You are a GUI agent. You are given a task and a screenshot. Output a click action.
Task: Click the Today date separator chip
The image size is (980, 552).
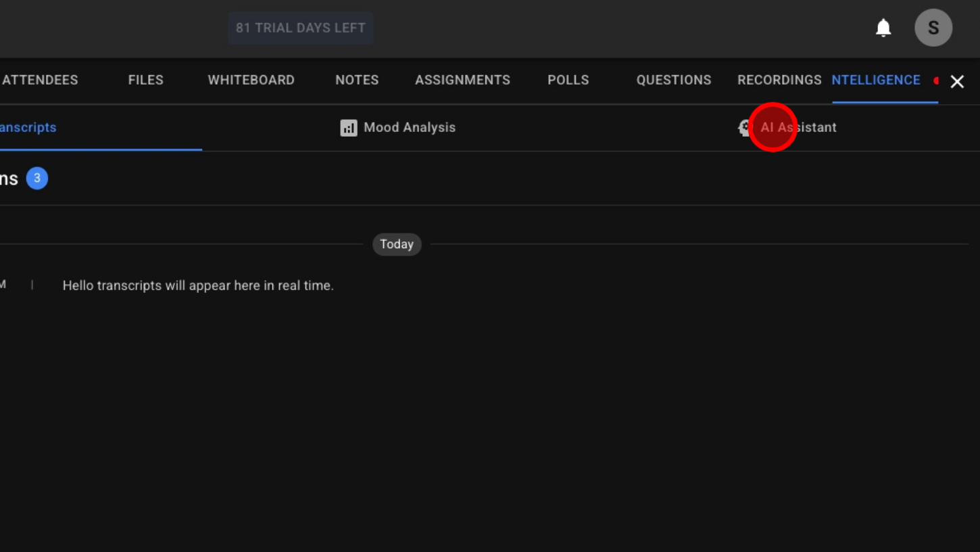point(397,244)
